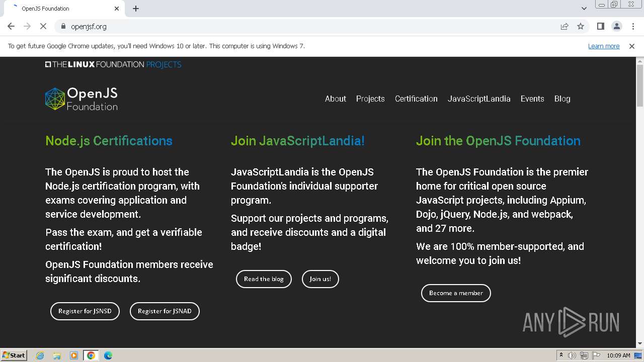Open the Chrome three-dot menu
This screenshot has width=644, height=362.
coord(633,26)
